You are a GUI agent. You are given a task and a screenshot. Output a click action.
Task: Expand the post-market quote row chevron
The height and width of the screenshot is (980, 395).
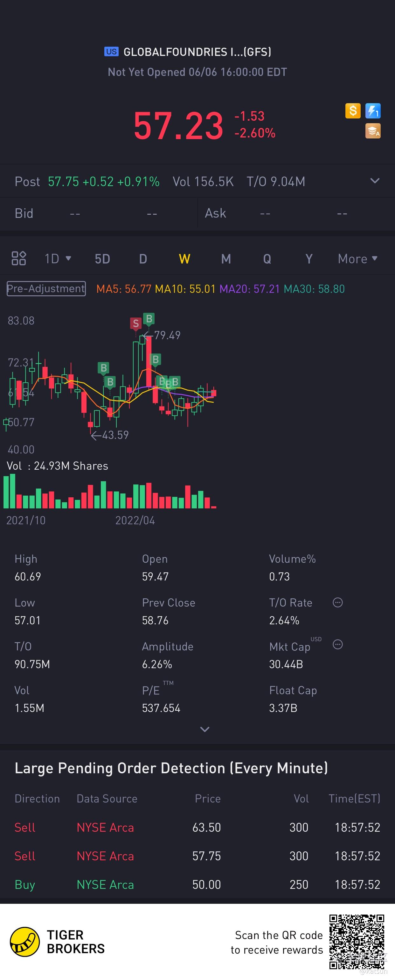click(375, 181)
